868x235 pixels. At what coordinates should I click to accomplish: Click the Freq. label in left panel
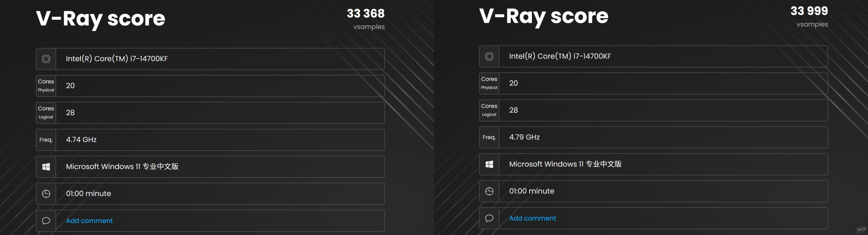46,140
